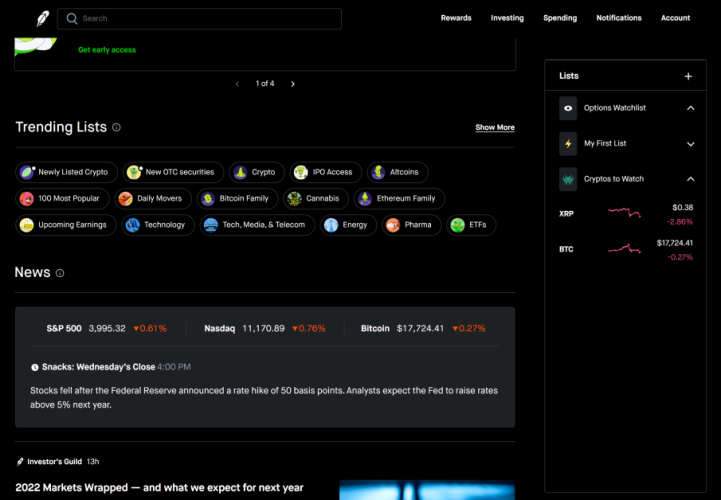Open the Bitcoin Family chip
This screenshot has width=721, height=500.
238,199
